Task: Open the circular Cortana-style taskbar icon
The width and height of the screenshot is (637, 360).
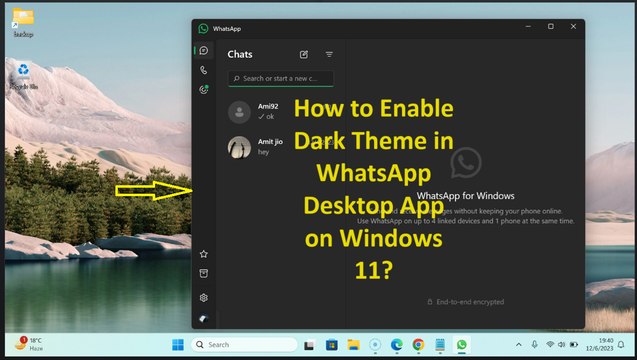Action: click(x=375, y=345)
